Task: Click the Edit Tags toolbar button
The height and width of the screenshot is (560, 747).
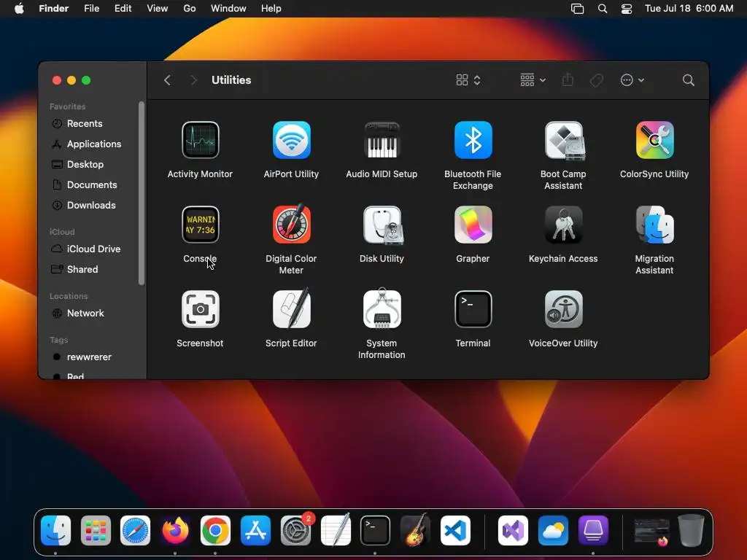Action: [596, 80]
